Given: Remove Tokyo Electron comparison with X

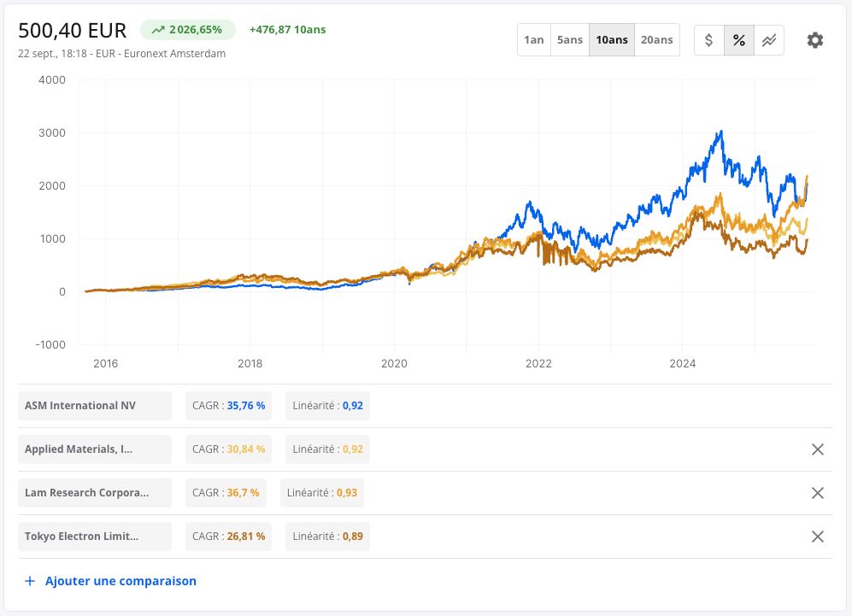Looking at the screenshot, I should (x=817, y=537).
